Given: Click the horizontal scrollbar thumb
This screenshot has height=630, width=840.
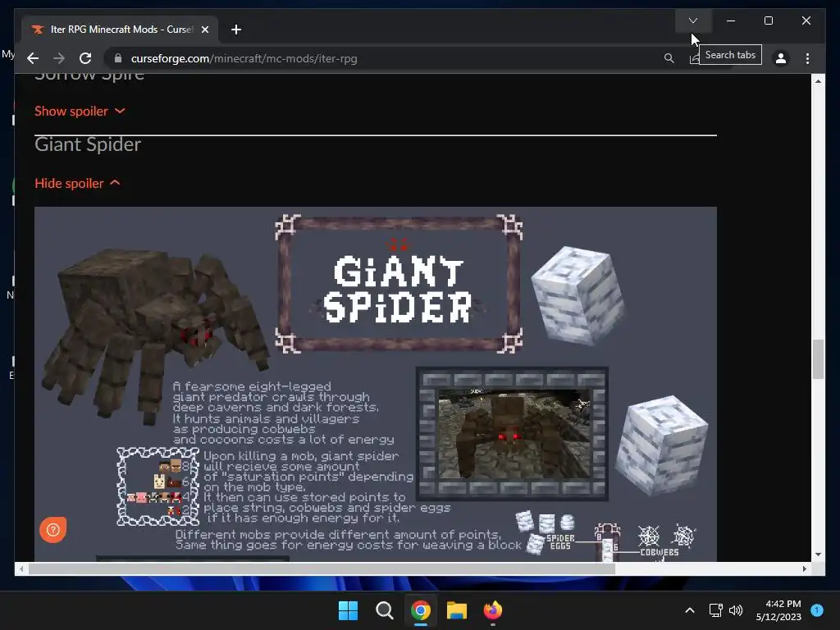Looking at the screenshot, I should 322,569.
